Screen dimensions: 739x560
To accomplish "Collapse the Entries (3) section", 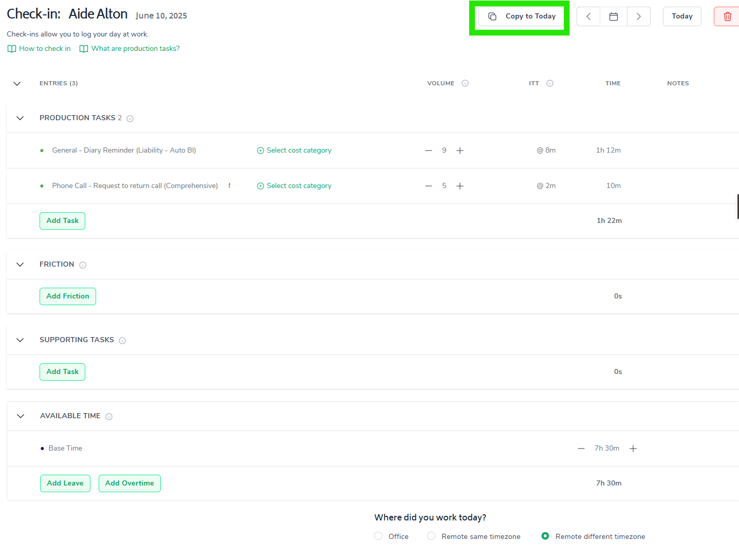I will pos(17,83).
